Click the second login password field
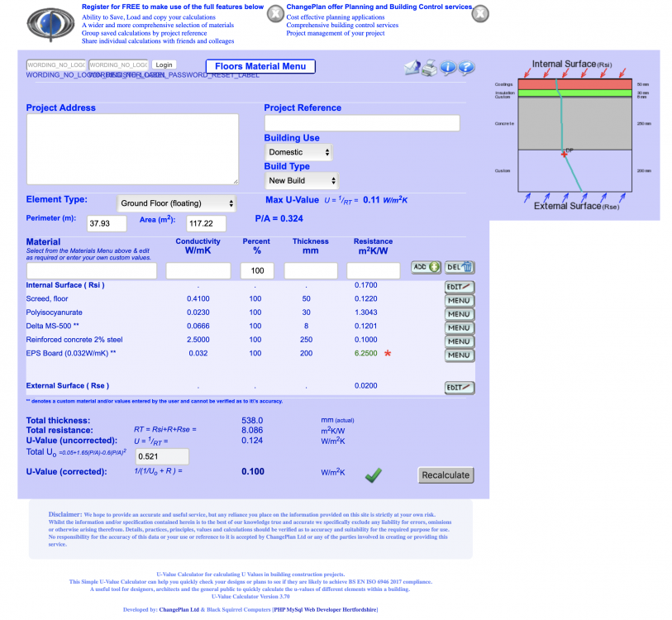Screen dimensions: 672x620 click(118, 64)
